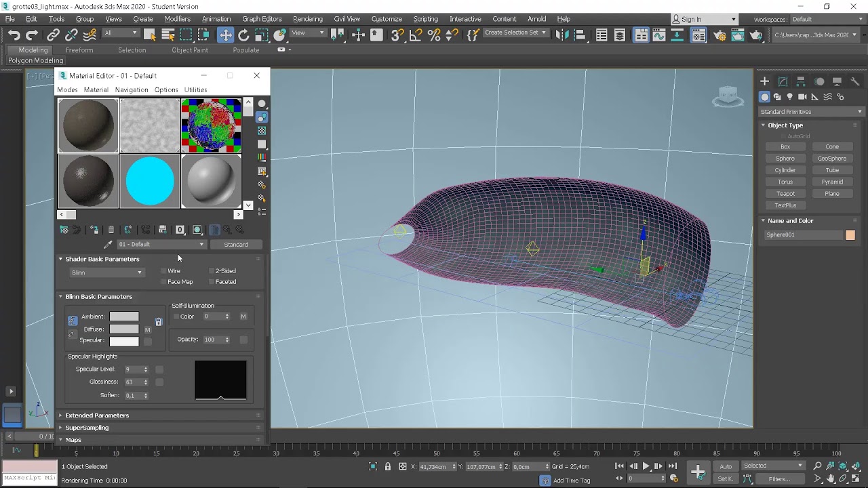Activate the Rotate tool icon

pos(243,35)
